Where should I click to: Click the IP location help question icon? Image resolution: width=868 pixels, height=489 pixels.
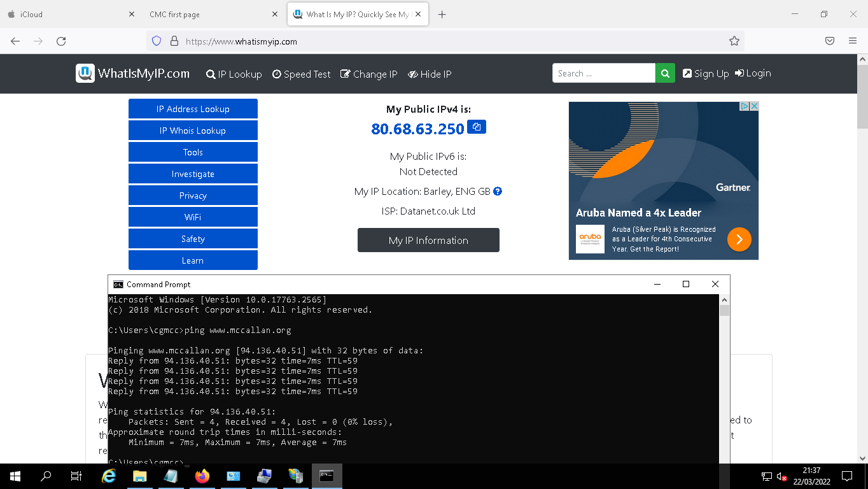pos(498,191)
